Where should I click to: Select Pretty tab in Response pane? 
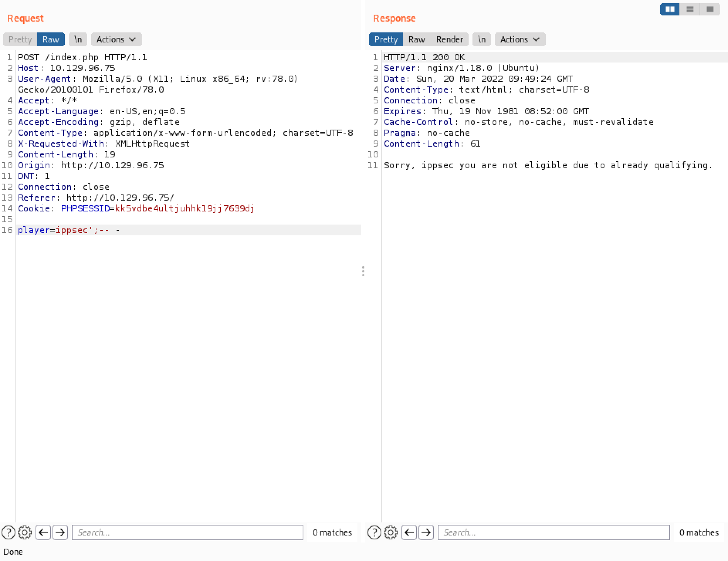coord(386,39)
